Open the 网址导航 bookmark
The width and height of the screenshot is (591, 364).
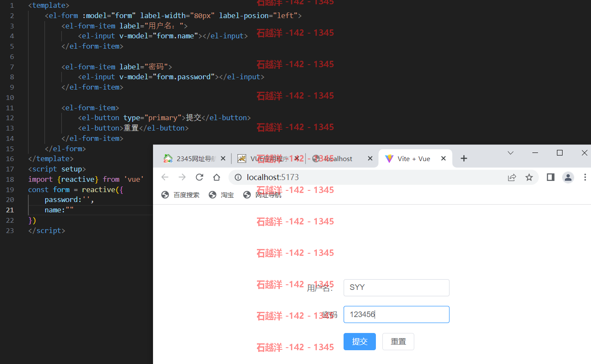[x=262, y=195]
